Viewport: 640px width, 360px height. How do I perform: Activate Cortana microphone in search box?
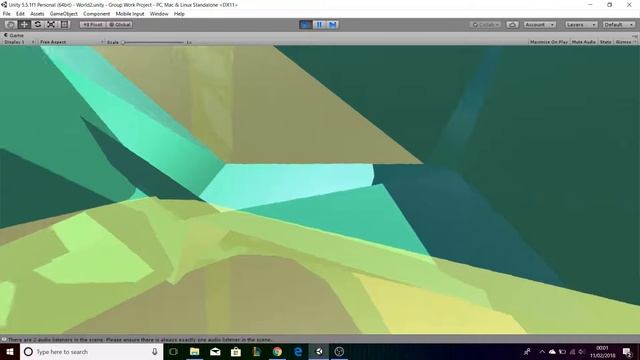coord(155,351)
